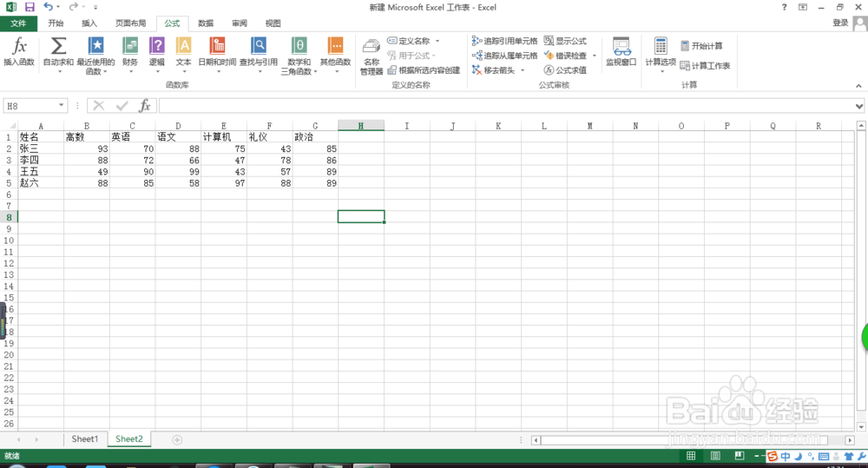Screen dimensions: 868x468
Task: Select cell D4 with value 99
Action: pyautogui.click(x=178, y=172)
